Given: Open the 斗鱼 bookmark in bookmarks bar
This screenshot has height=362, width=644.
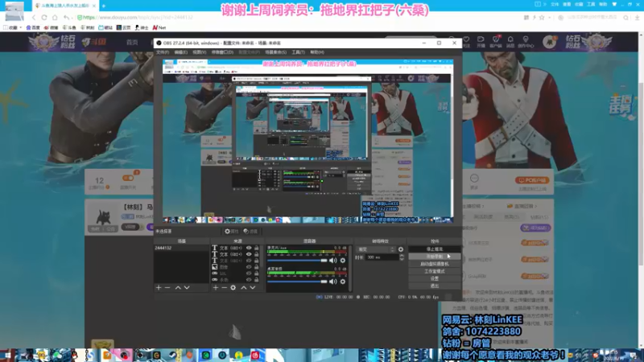Looking at the screenshot, I should tap(69, 27).
